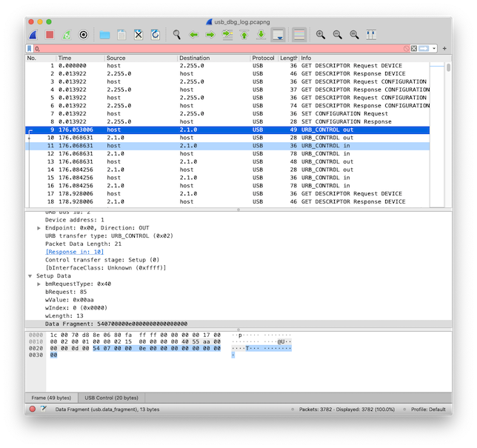The width and height of the screenshot is (477, 448).
Task: Expand the Endpoint: 0x00 tree node
Action: click(x=39, y=229)
